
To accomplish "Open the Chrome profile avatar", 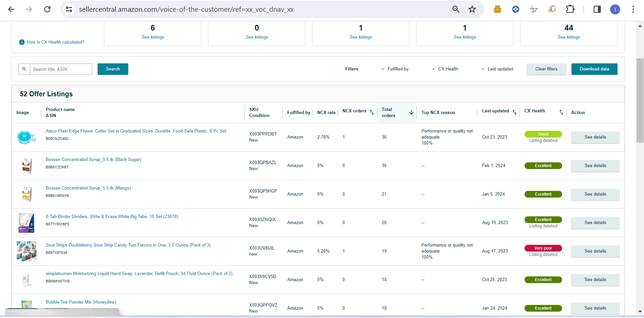I will (615, 9).
